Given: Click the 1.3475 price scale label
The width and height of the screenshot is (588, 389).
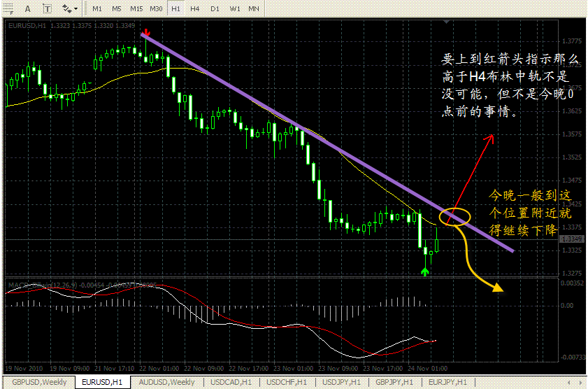Looking at the screenshot, I should tap(572, 181).
